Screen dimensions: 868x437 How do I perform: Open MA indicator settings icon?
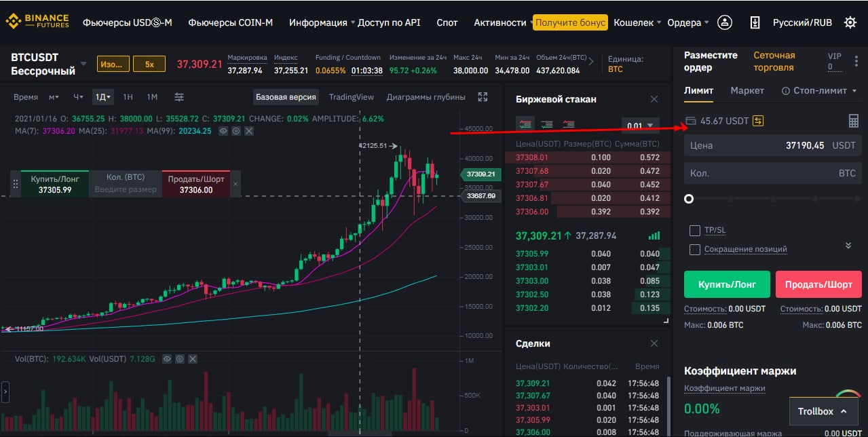235,130
